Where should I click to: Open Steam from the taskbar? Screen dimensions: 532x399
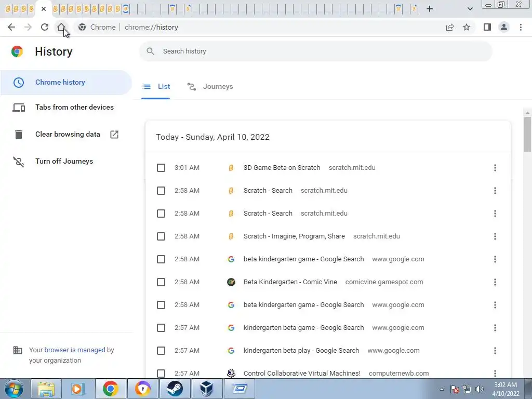pyautogui.click(x=175, y=389)
